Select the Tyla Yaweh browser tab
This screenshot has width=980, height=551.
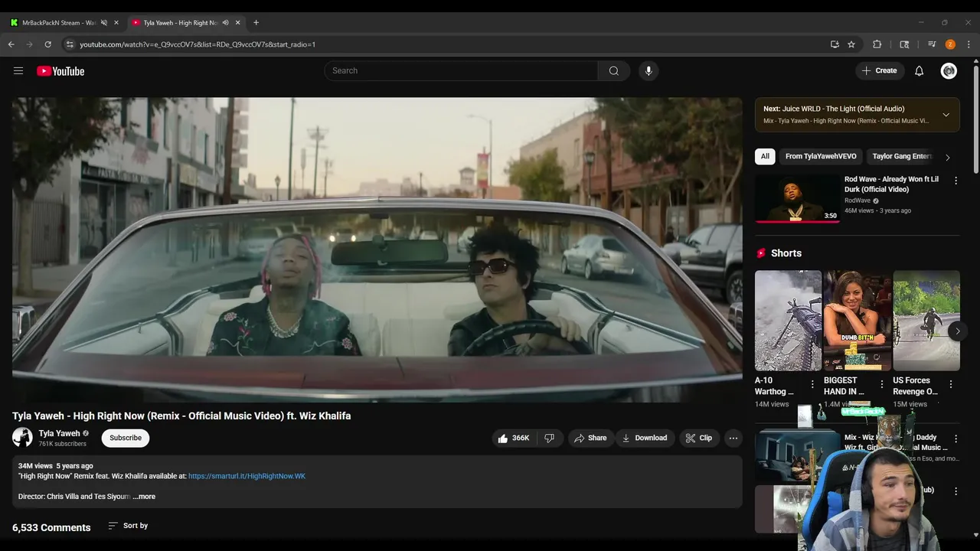tap(180, 23)
